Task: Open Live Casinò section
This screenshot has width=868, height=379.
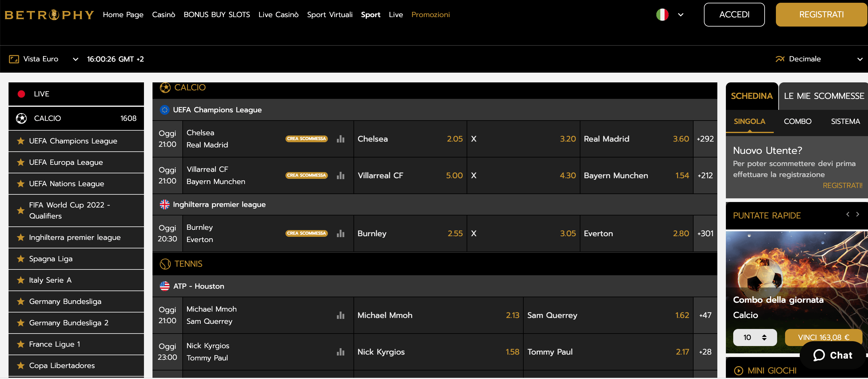Action: click(x=278, y=15)
